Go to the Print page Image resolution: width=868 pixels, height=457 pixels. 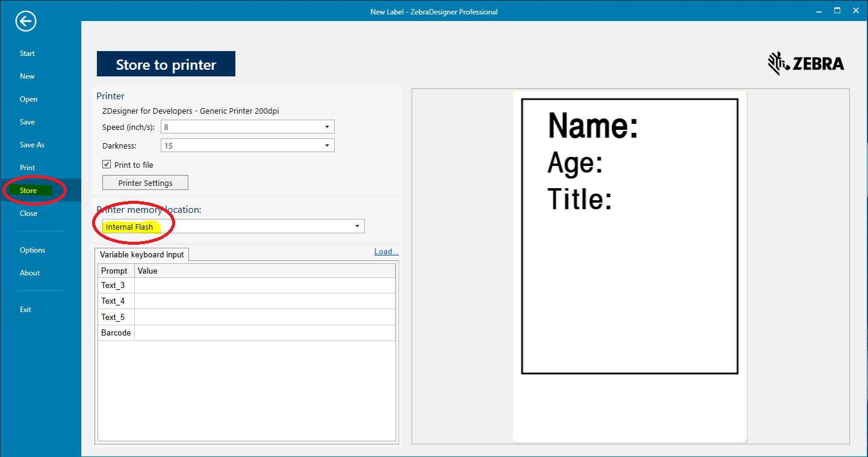27,168
